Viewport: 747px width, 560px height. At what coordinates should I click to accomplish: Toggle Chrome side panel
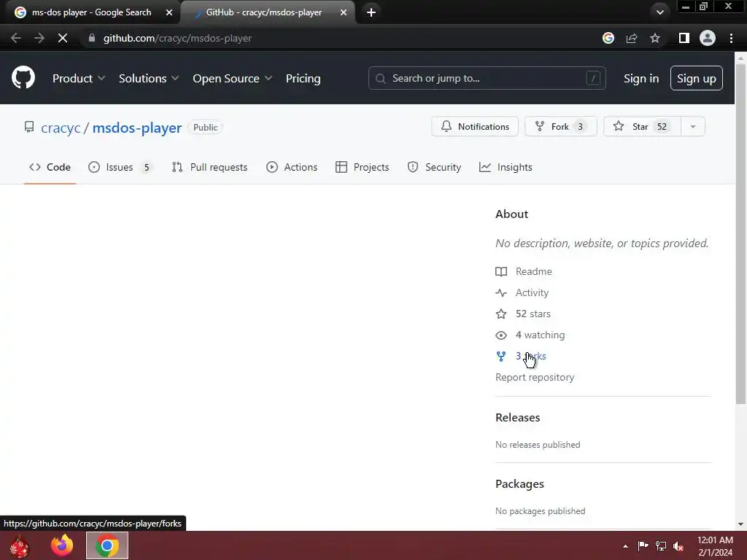click(x=684, y=38)
